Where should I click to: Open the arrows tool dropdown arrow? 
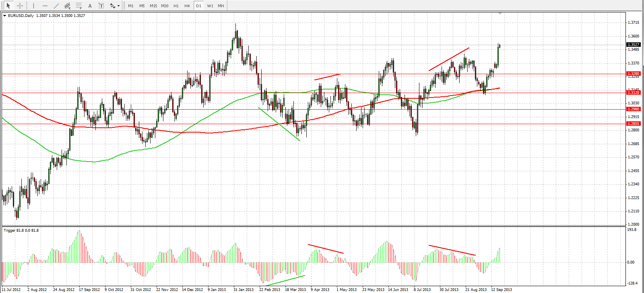point(118,6)
